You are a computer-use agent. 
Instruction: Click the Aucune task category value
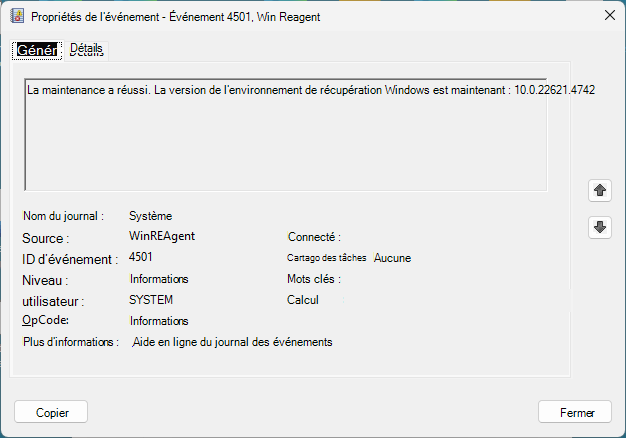click(x=392, y=258)
